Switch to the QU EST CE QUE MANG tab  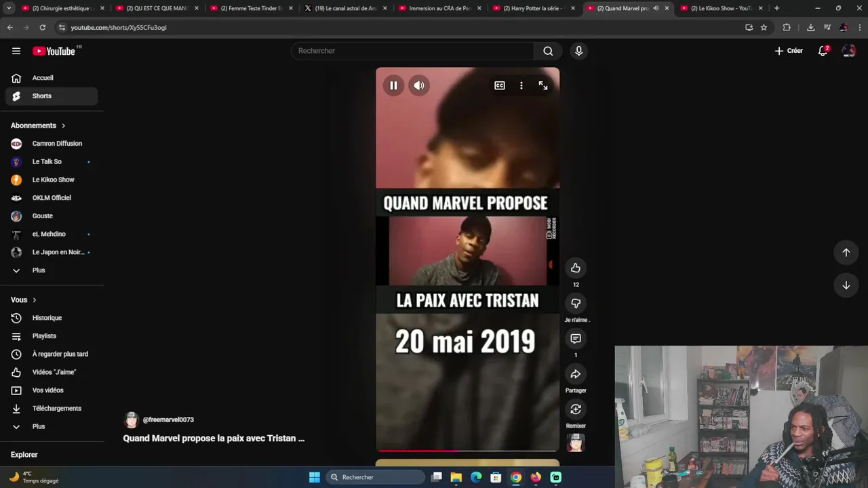pos(156,8)
